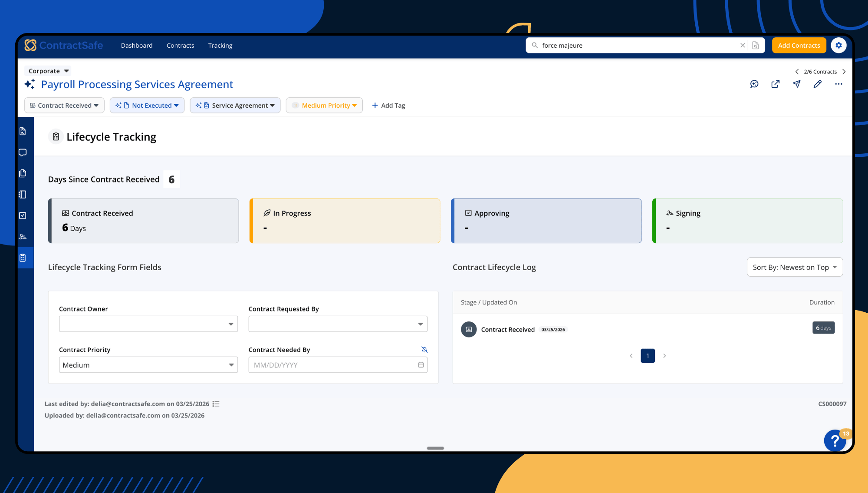
Task: Select the send contract paper-plane icon
Action: coord(796,84)
